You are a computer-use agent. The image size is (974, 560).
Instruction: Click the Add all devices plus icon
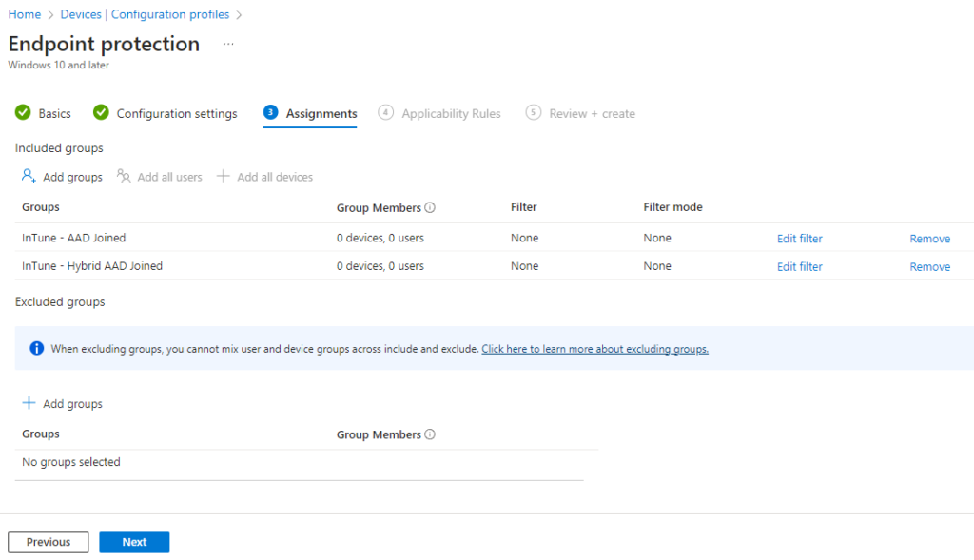pyautogui.click(x=224, y=176)
